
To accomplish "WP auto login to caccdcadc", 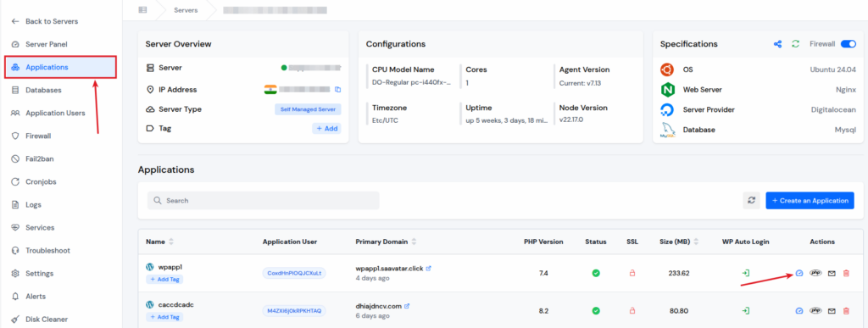I will click(x=746, y=311).
